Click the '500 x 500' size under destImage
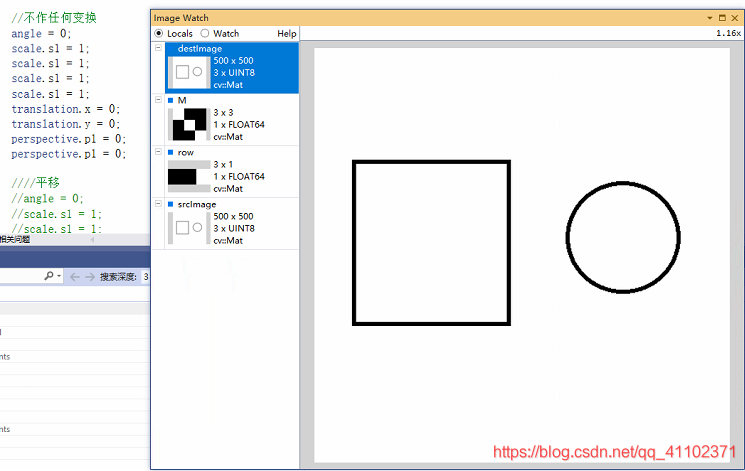This screenshot has height=471, width=745. (x=233, y=60)
